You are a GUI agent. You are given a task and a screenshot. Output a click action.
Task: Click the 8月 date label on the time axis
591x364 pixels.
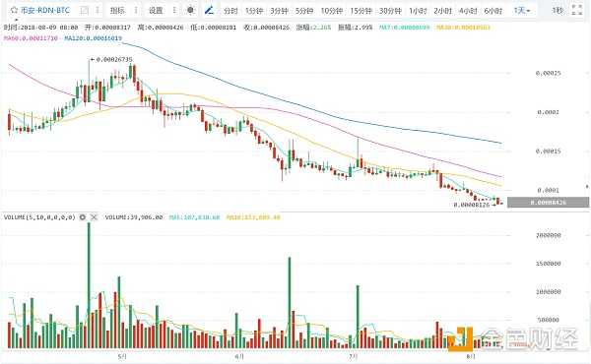[471, 356]
